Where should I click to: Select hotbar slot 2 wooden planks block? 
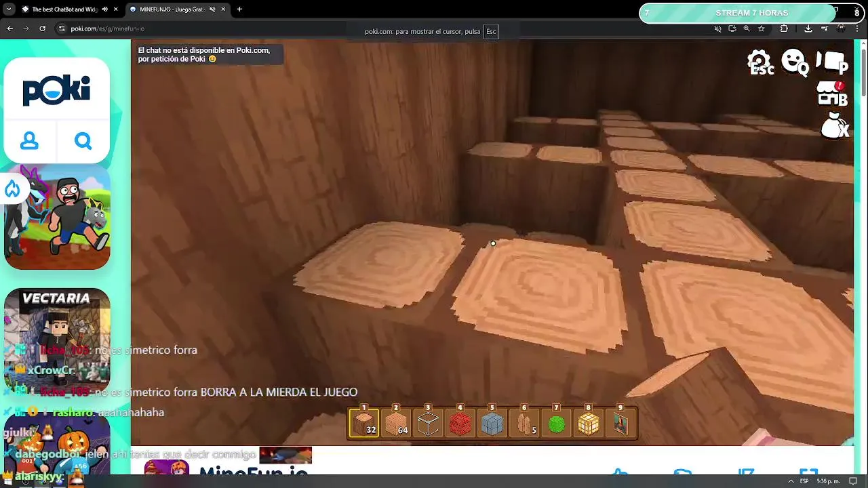click(x=396, y=424)
